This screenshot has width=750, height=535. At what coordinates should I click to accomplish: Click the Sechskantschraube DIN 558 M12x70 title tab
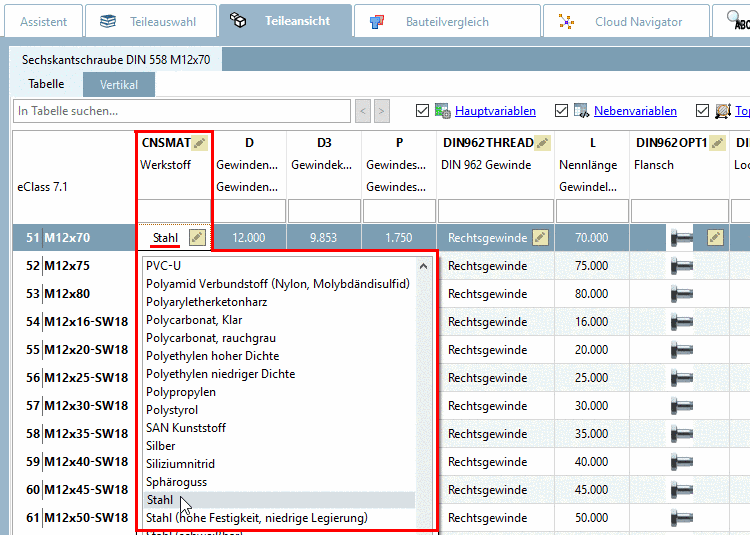tap(116, 60)
